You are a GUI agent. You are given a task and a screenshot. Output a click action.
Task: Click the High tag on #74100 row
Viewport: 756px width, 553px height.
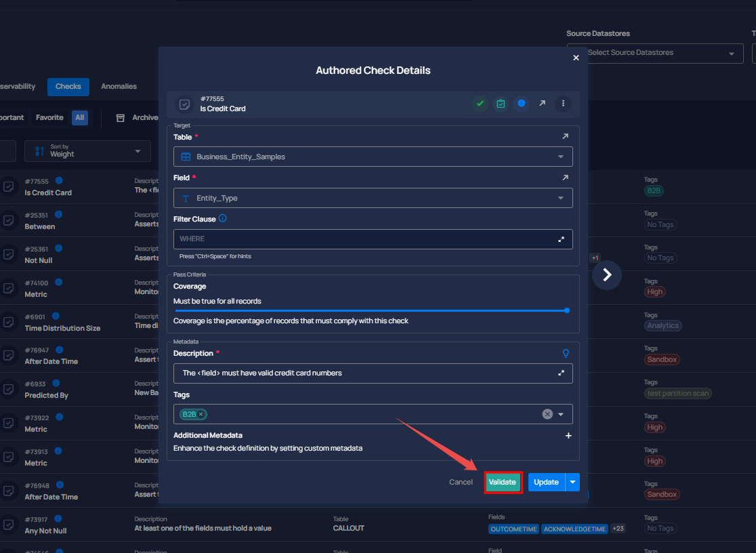654,292
